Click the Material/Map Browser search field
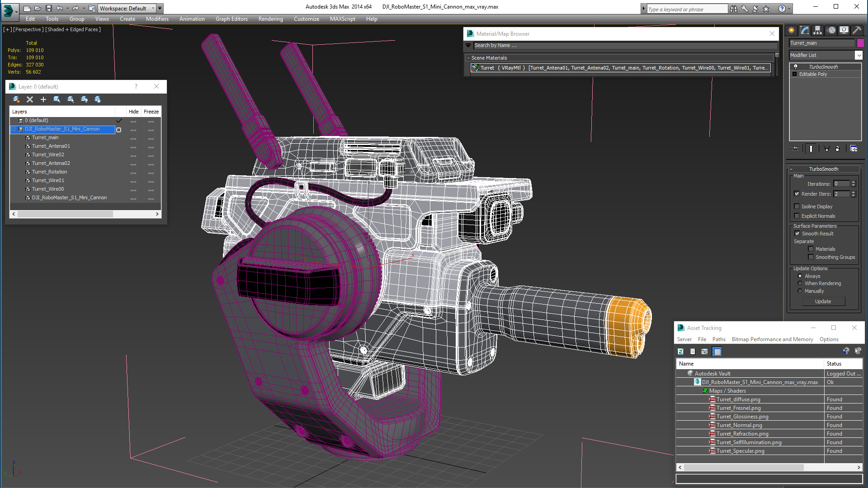 click(625, 45)
